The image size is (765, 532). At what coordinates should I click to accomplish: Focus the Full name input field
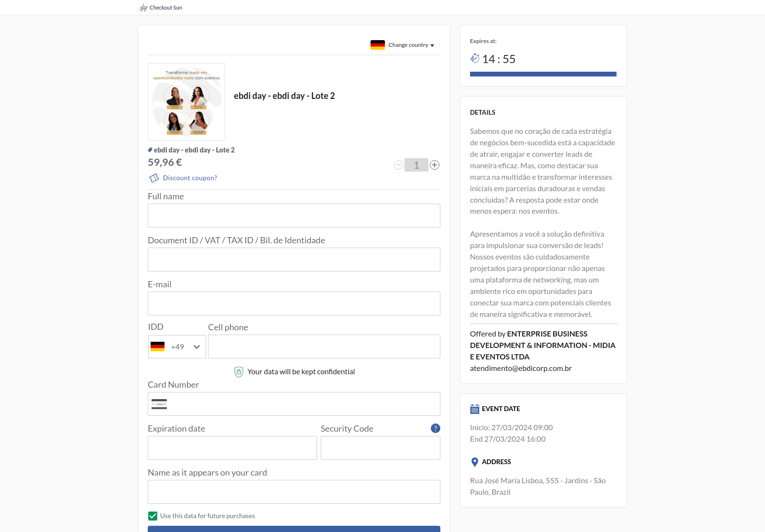click(294, 216)
